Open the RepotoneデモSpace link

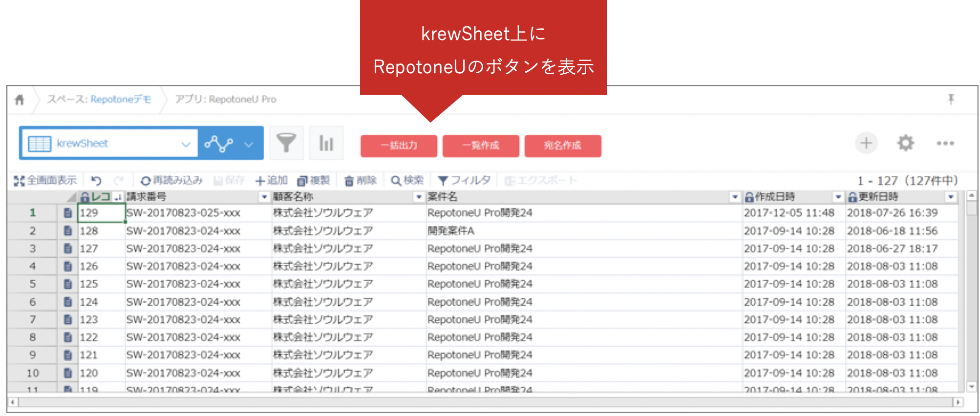pyautogui.click(x=121, y=100)
